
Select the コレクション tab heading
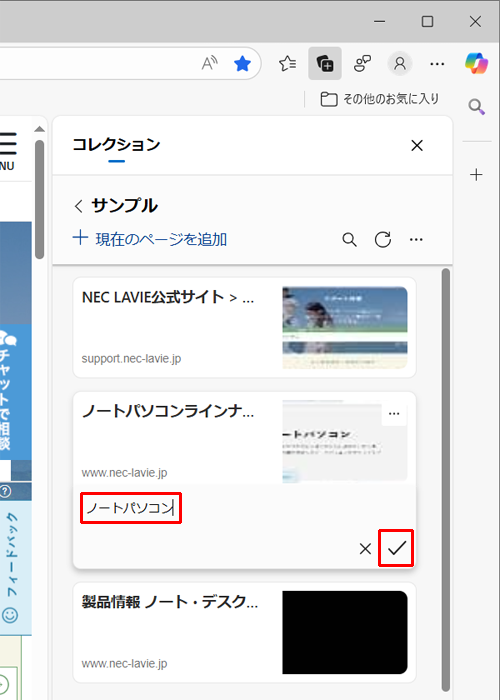pos(116,145)
